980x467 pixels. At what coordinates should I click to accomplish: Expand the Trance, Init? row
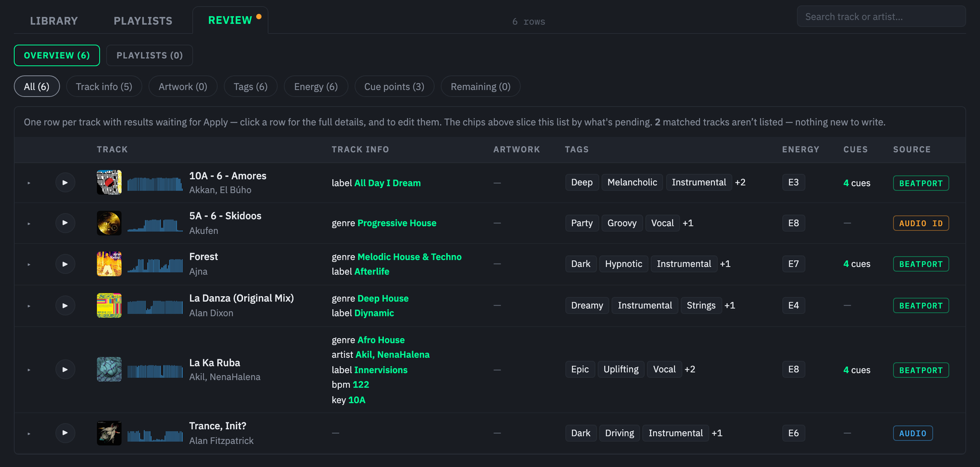click(x=29, y=433)
